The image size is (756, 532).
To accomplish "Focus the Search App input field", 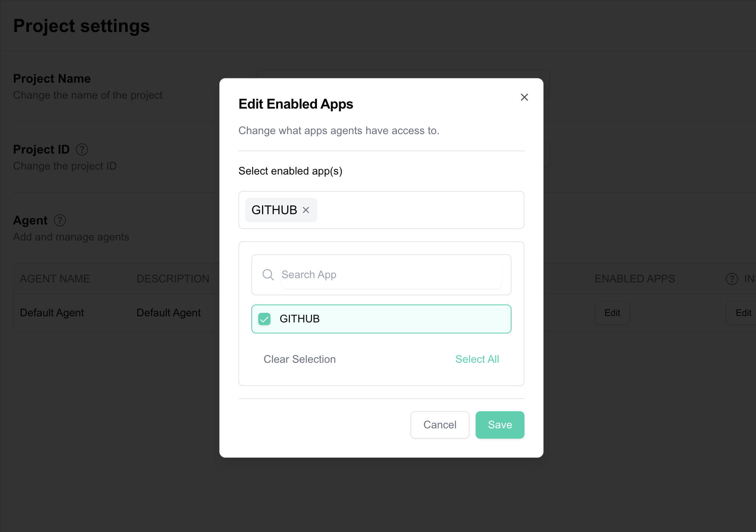I will tap(391, 275).
